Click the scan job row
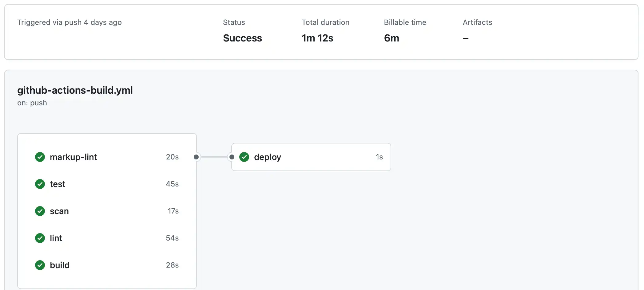 click(x=59, y=211)
